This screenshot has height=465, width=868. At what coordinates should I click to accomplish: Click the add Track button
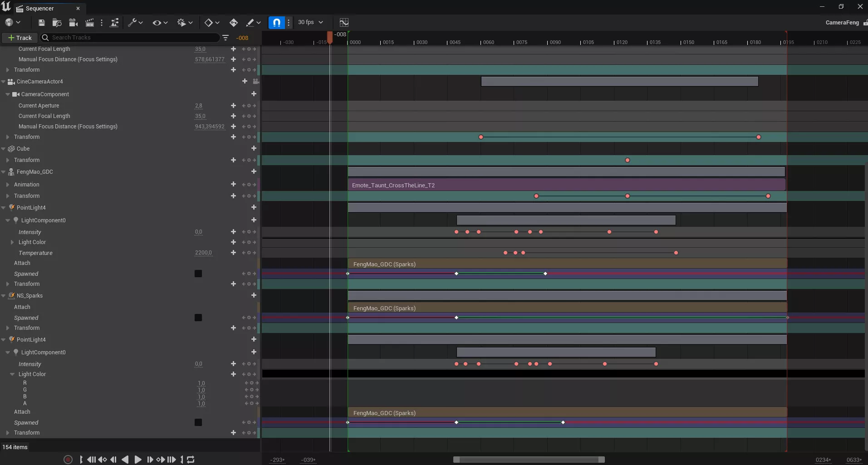(20, 38)
